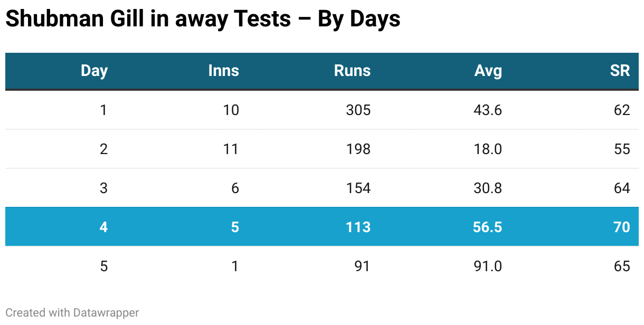Click the Runs column header
Image resolution: width=644 pixels, height=325 pixels.
click(x=352, y=71)
